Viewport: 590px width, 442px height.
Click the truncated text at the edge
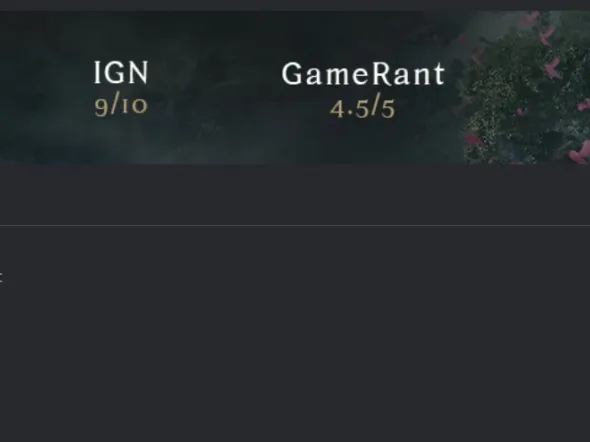[1, 278]
